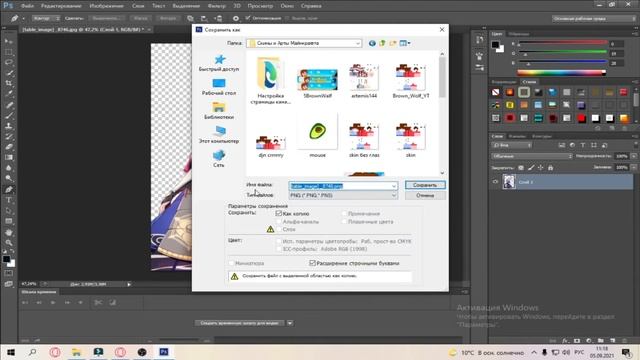Go up one folder level in save dialog

click(382, 43)
